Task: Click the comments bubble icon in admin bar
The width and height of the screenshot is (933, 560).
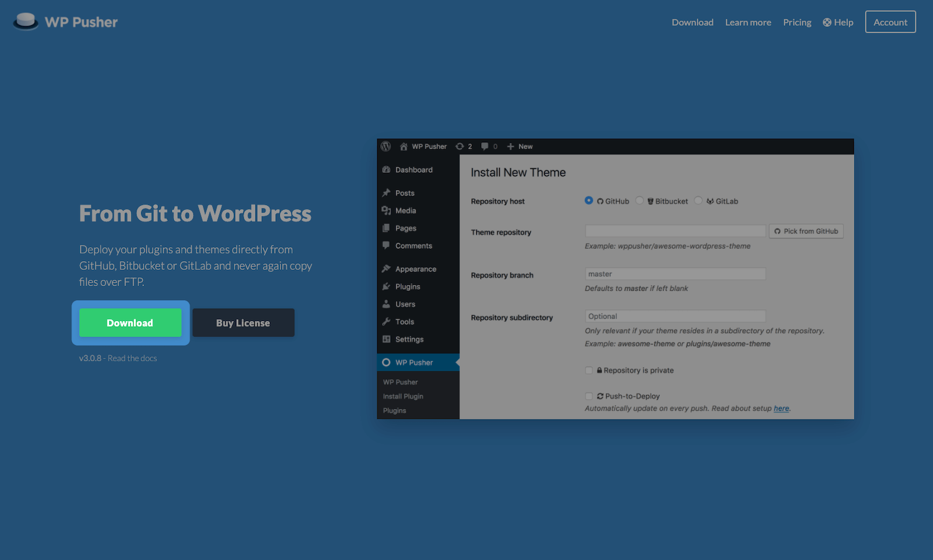Action: (x=485, y=146)
